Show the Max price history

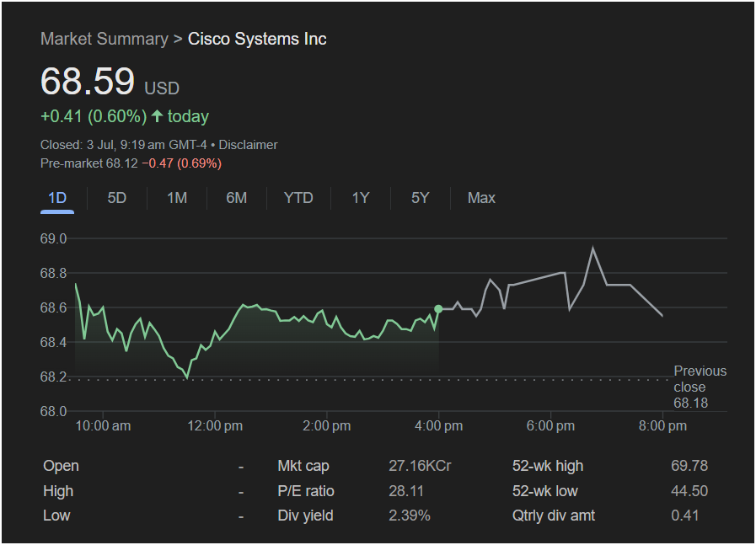481,198
